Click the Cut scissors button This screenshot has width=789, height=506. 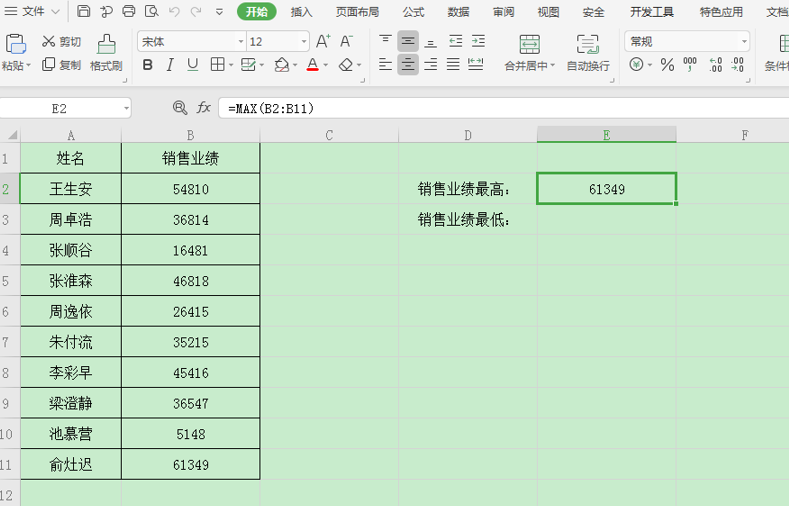pyautogui.click(x=61, y=41)
